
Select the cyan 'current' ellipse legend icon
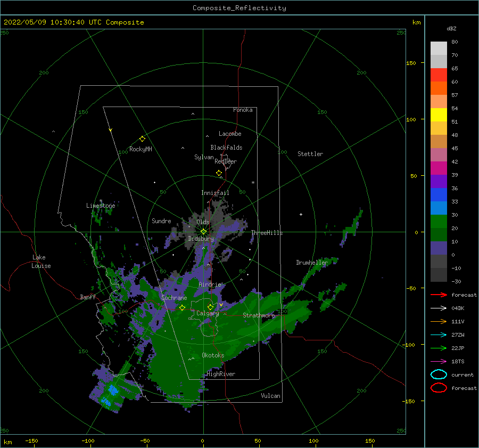(439, 374)
